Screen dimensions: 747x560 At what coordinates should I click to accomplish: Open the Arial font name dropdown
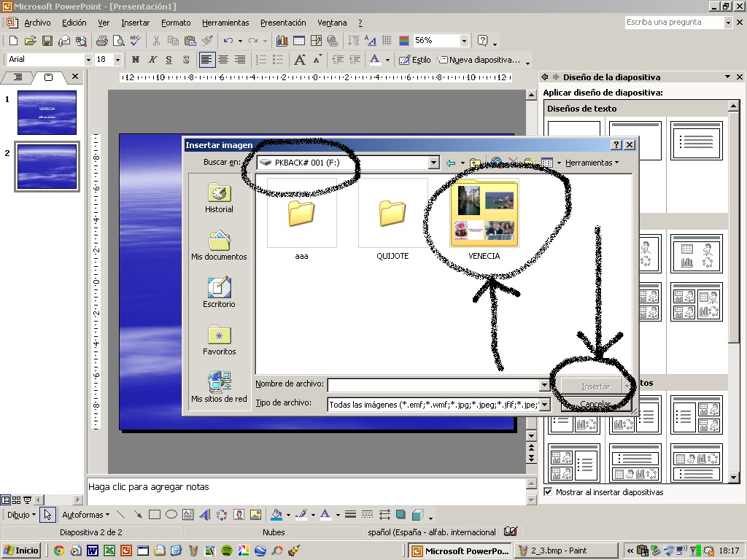(88, 60)
